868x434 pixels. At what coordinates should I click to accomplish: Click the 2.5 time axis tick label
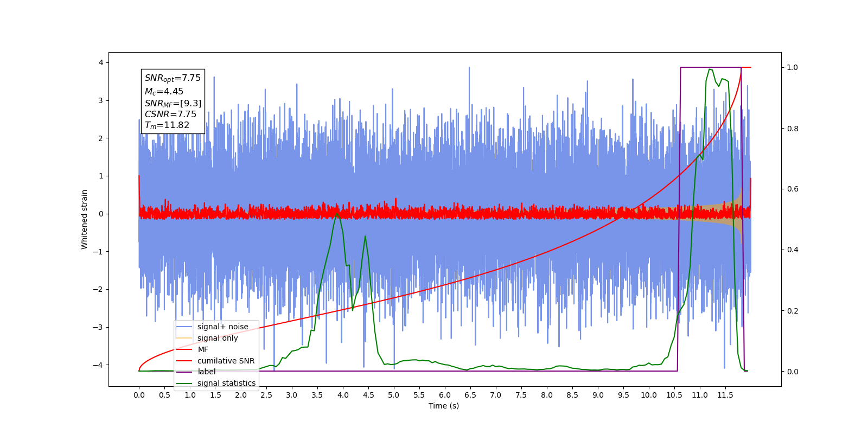pos(266,395)
